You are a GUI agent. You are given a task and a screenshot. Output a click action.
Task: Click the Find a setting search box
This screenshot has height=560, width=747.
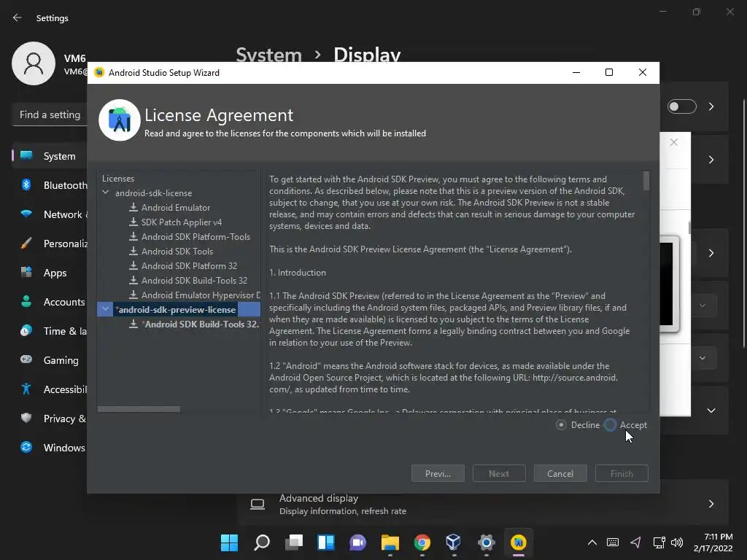point(50,114)
